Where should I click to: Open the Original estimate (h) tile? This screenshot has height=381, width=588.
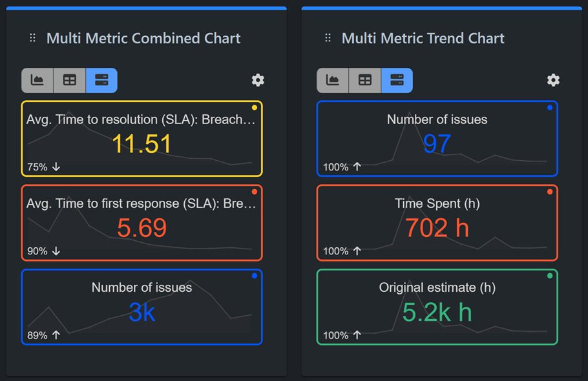[x=437, y=307]
